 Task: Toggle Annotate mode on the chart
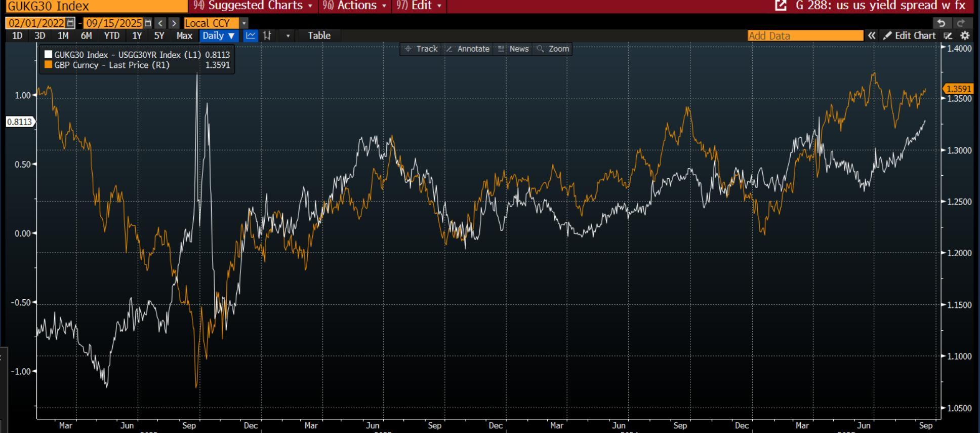point(468,49)
